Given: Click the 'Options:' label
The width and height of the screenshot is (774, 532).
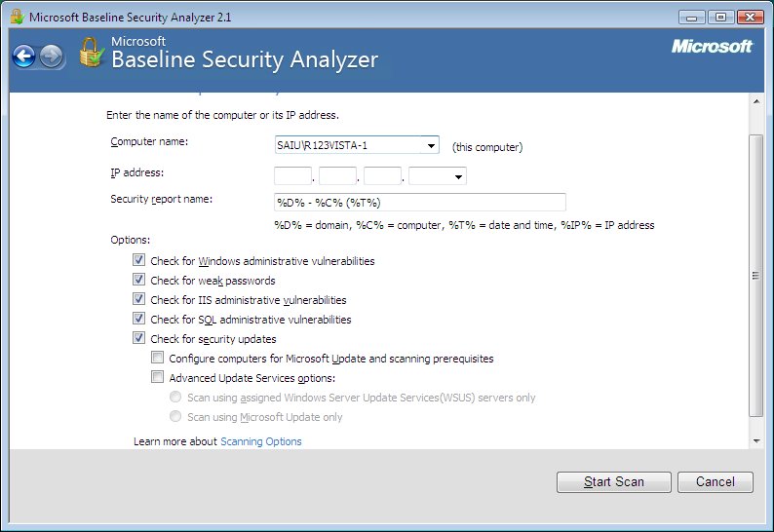Looking at the screenshot, I should pyautogui.click(x=131, y=240).
